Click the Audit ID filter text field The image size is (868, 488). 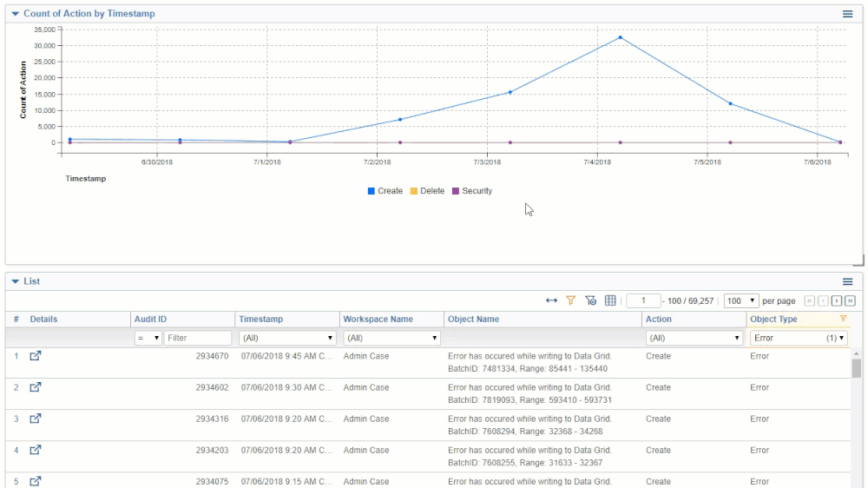tap(197, 338)
